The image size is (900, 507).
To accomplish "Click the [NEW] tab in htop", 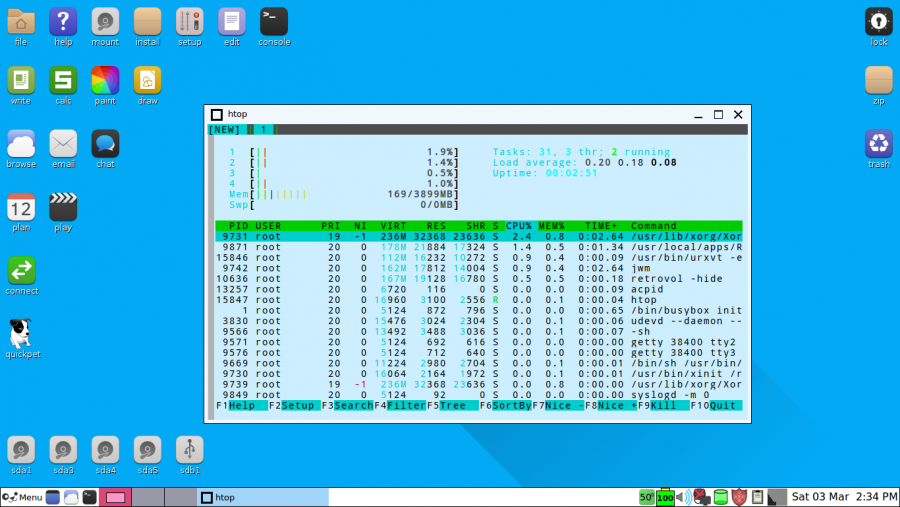I will pos(224,129).
